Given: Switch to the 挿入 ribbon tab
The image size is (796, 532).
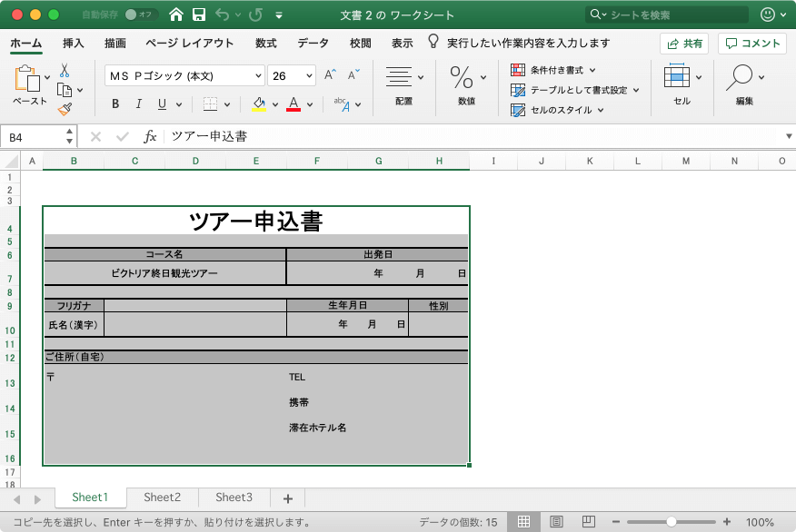Looking at the screenshot, I should pos(74,43).
